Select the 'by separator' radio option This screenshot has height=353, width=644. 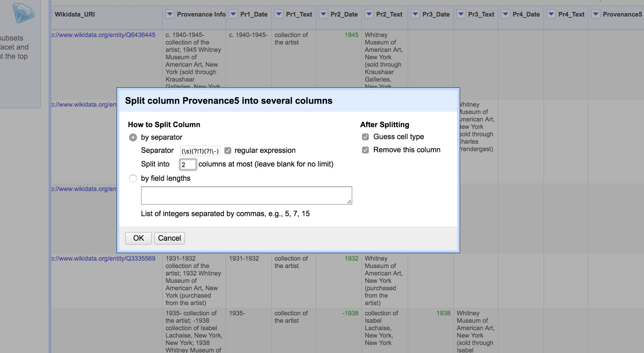[133, 137]
